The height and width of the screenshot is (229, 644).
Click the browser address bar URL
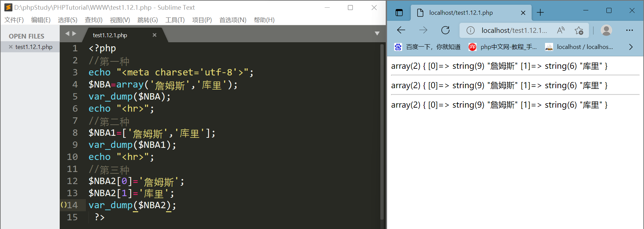(x=514, y=31)
